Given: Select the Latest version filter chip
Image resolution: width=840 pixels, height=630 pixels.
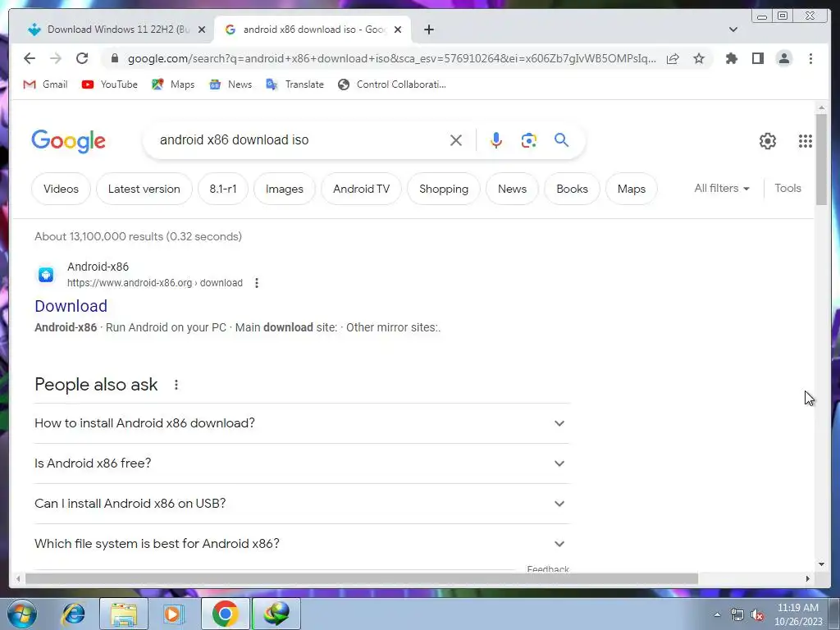Looking at the screenshot, I should (144, 189).
